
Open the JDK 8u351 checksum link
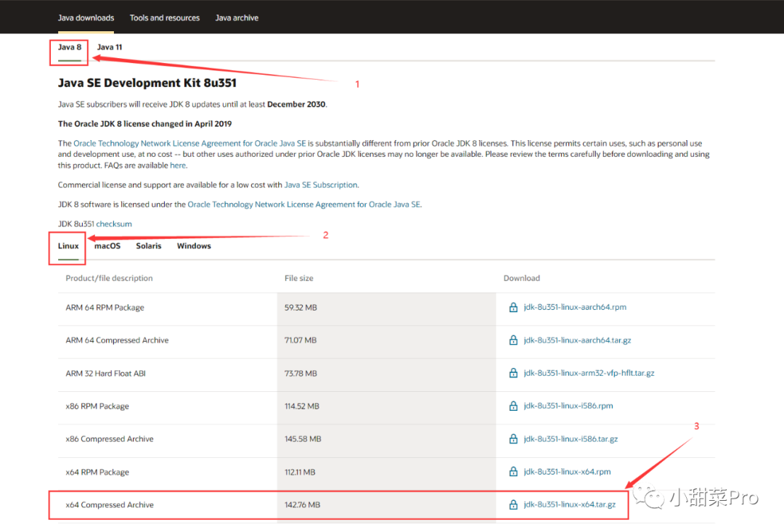click(114, 224)
